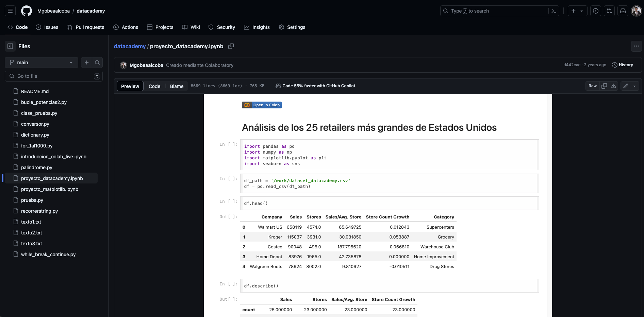The image size is (644, 317).
Task: Copy raw file contents icon
Action: click(604, 86)
